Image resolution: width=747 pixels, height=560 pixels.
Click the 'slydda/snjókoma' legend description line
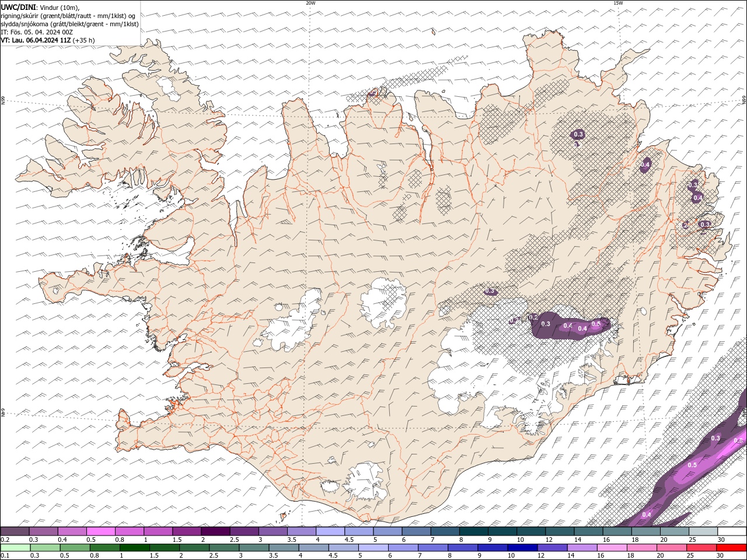click(x=69, y=24)
